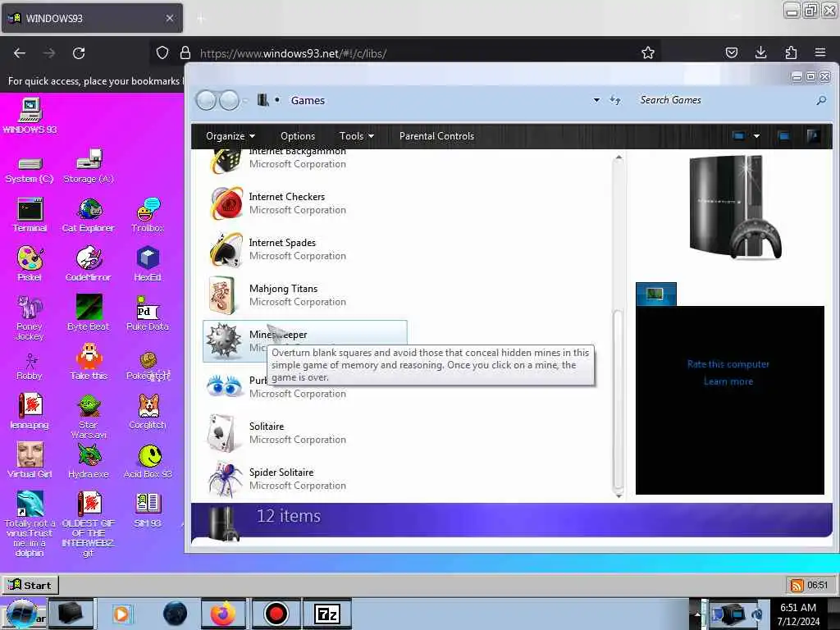This screenshot has width=840, height=630.
Task: Open recent pages dropdown beside nav buttons
Action: (245, 100)
